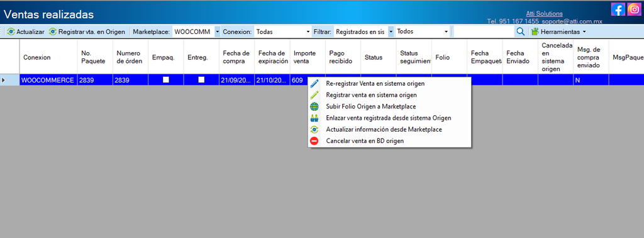Toggle the Entreg. checkbox for order 2839
644x238 pixels.
pyautogui.click(x=201, y=80)
